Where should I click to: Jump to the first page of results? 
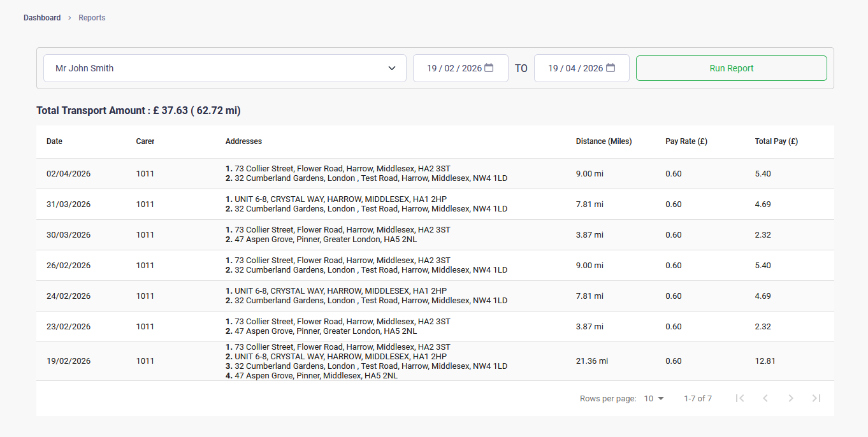tap(739, 398)
